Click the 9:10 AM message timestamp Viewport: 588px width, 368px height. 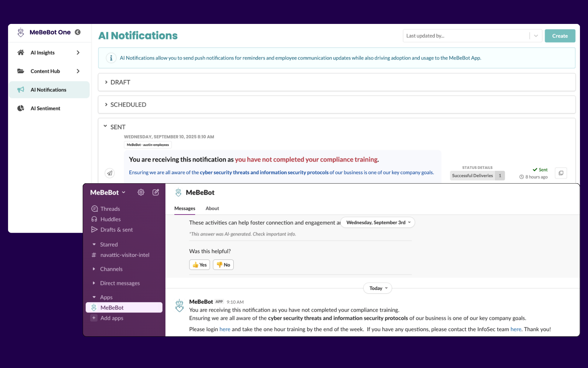tap(235, 302)
